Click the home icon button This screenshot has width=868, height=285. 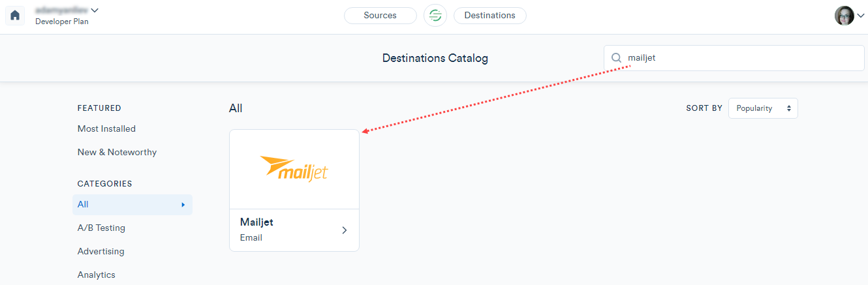(x=15, y=15)
